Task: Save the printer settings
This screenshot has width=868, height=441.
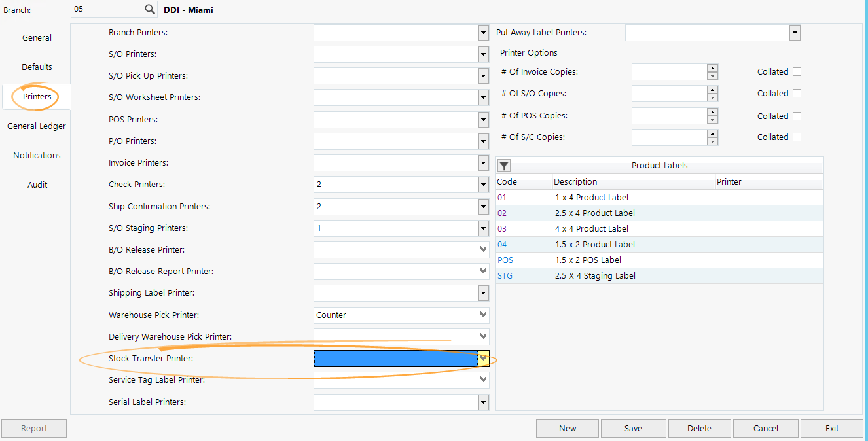Action: point(633,428)
